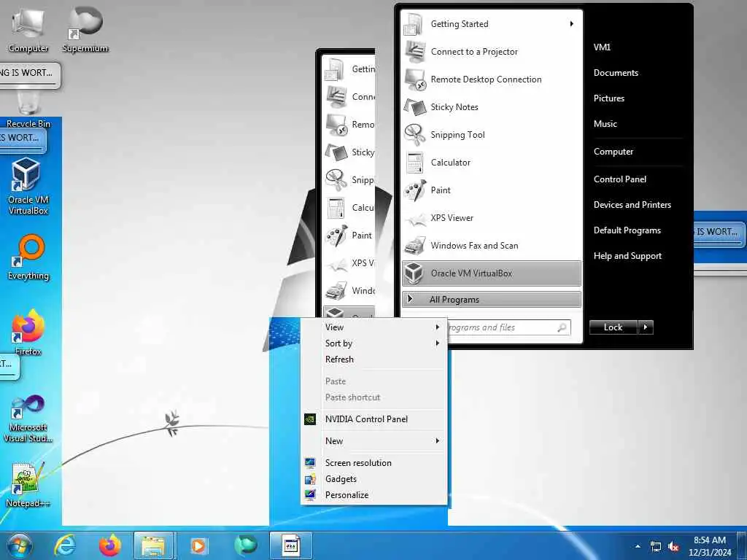Screen dimensions: 747x560
Task: Open Pictures from Start menu
Action: coord(608,98)
